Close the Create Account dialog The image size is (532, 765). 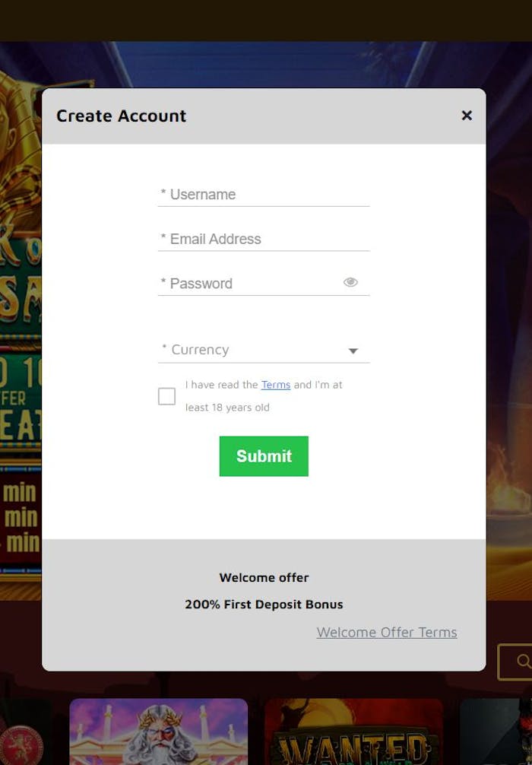[x=467, y=116]
